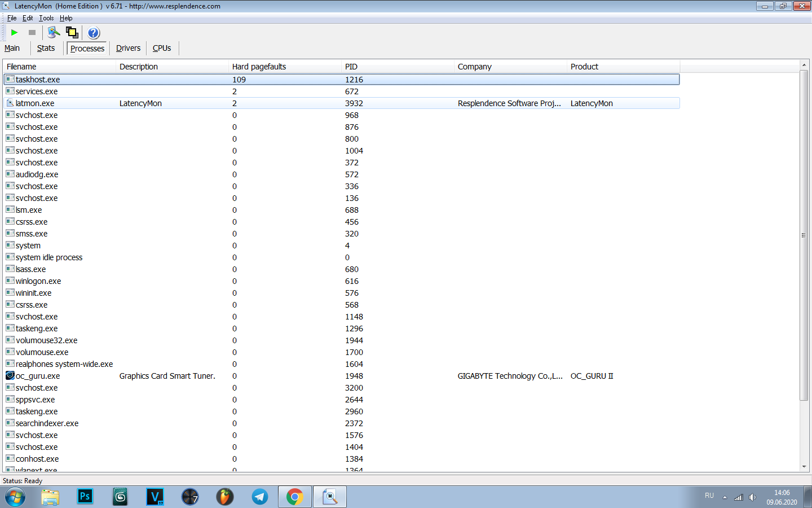The width and height of the screenshot is (812, 508).
Task: Switch to Chrome on the taskbar
Action: pyautogui.click(x=294, y=497)
